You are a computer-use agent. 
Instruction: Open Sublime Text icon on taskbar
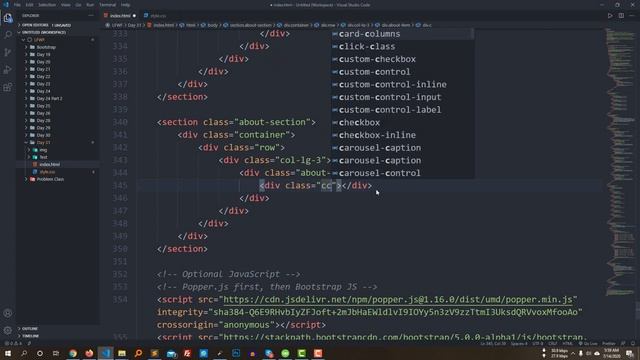[154, 353]
